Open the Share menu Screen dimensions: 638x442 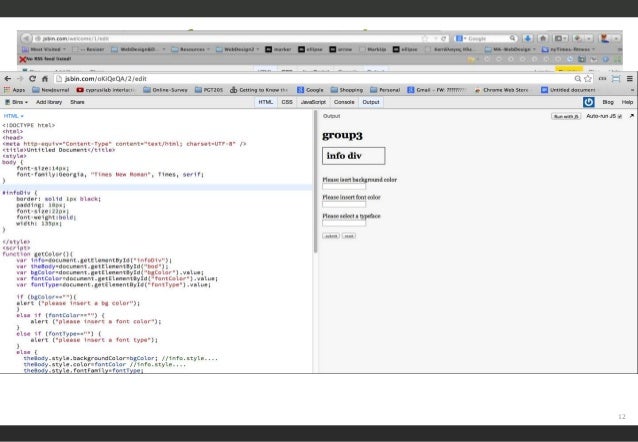coord(77,102)
